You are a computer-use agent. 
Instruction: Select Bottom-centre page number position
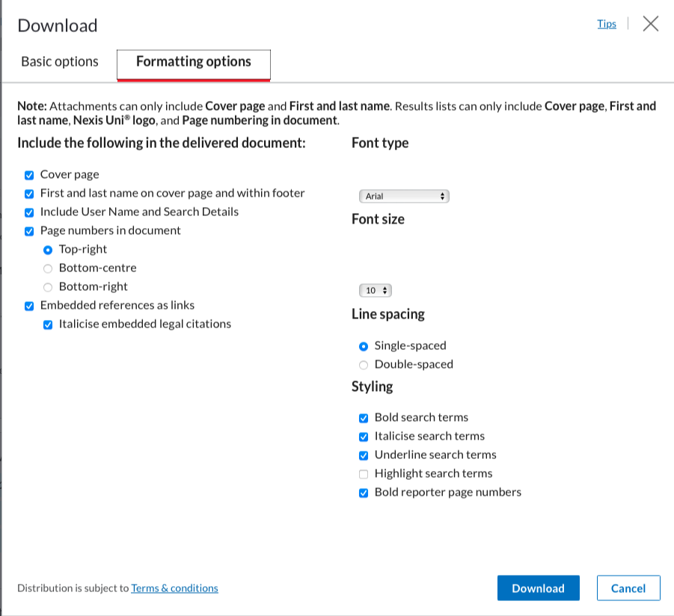coord(48,268)
